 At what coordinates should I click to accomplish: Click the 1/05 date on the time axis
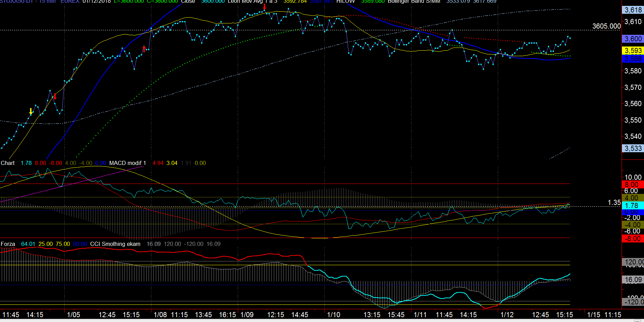tap(74, 315)
